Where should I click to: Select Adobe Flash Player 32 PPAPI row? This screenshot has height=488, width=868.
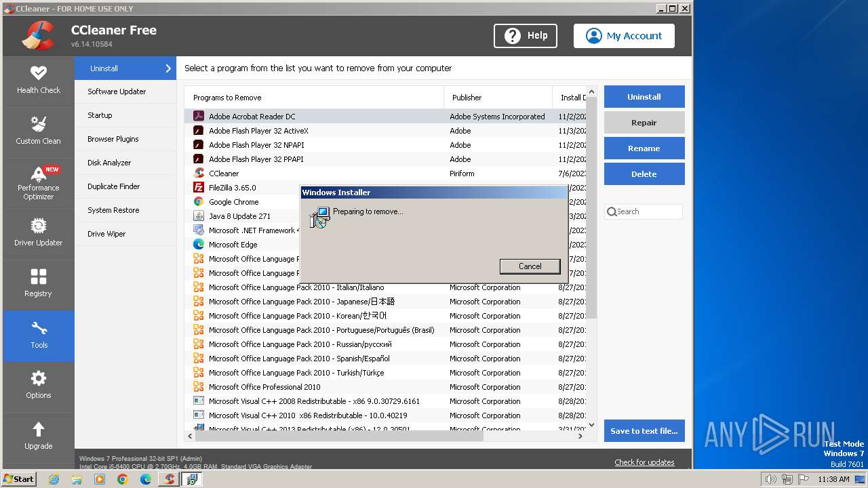pos(385,159)
